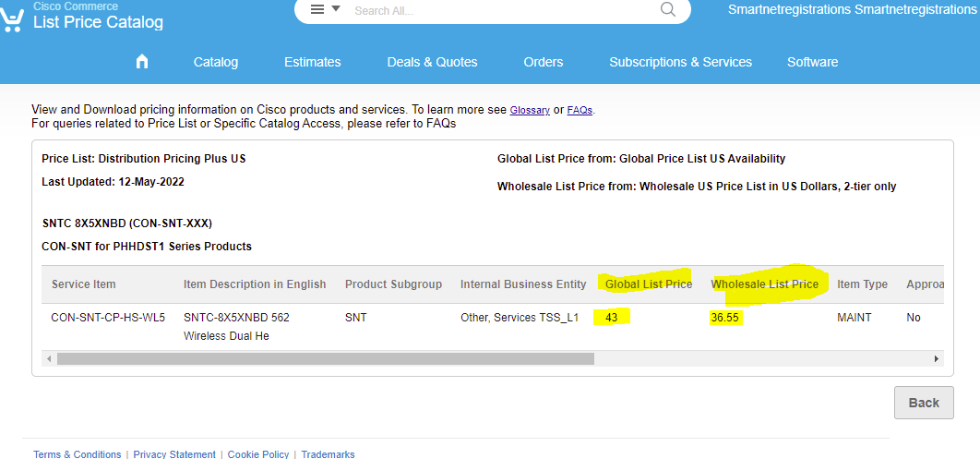Click the Item Type column header
980x459 pixels.
(863, 284)
